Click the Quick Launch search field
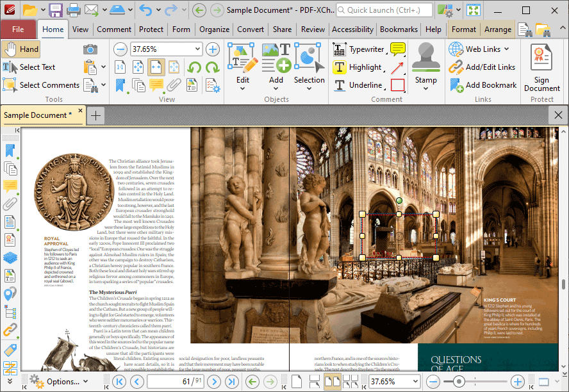The width and height of the screenshot is (569, 392). (x=383, y=10)
